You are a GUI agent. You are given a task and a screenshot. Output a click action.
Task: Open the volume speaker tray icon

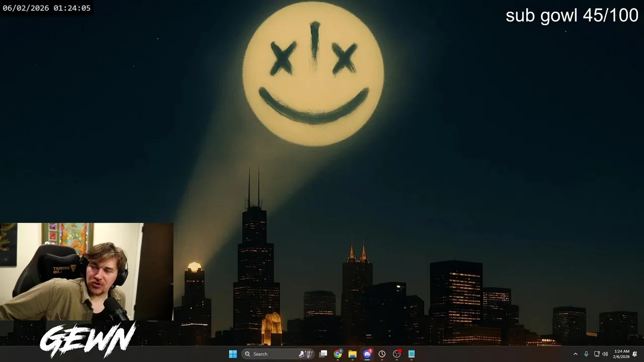(x=605, y=354)
